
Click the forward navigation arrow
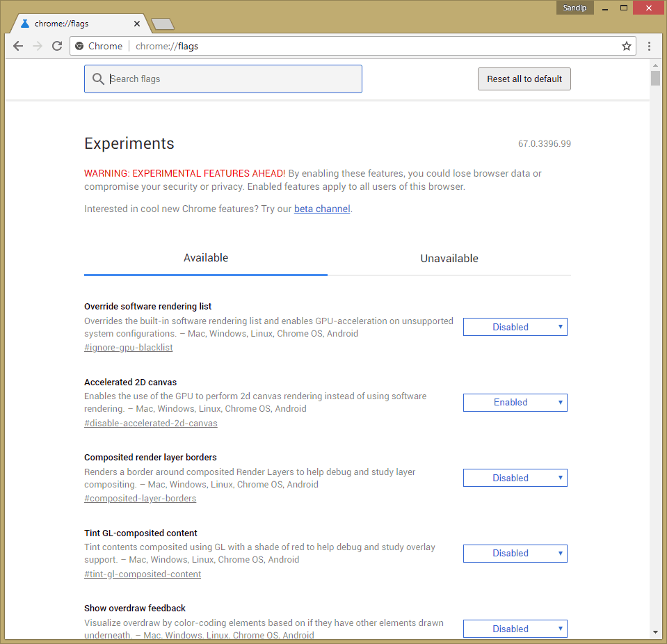[x=38, y=46]
